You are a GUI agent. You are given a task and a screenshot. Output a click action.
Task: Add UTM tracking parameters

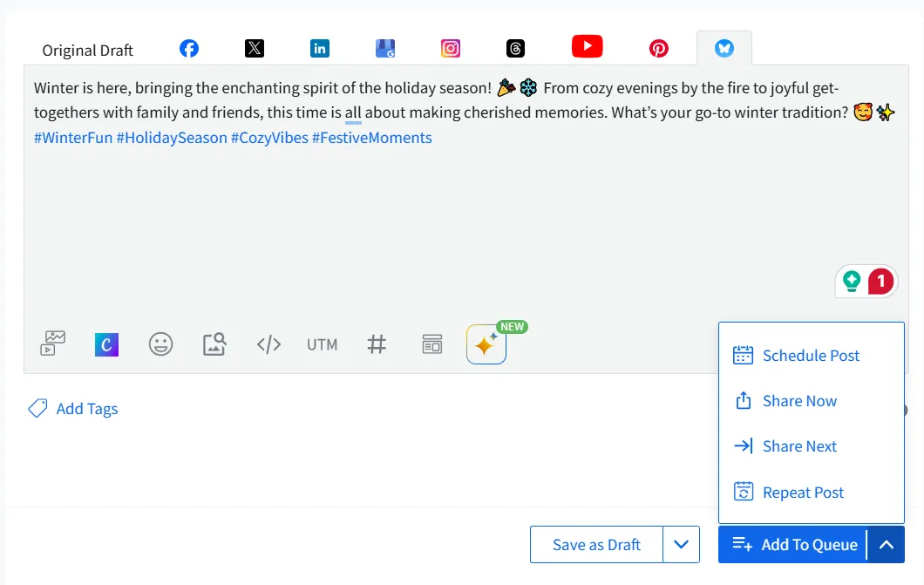322,344
